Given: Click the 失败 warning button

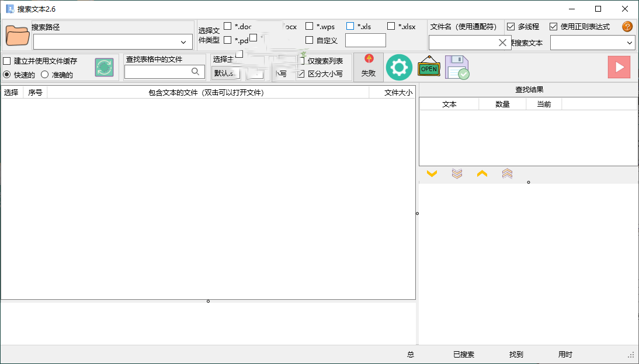Looking at the screenshot, I should tap(369, 67).
